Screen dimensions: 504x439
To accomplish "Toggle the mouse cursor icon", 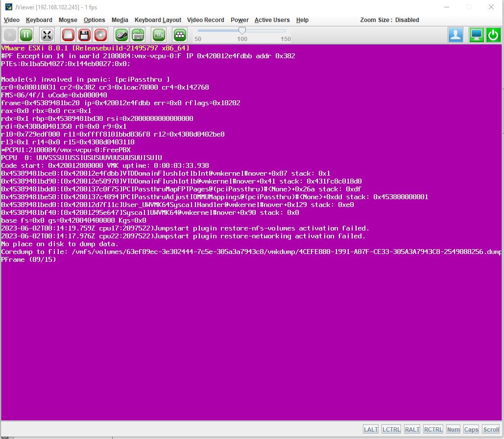I will click(121, 35).
